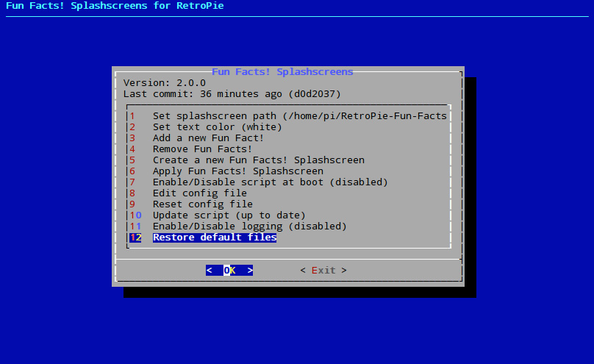Click the highlighted number 12 tag
Viewport: 594px width, 364px height.
(135, 237)
